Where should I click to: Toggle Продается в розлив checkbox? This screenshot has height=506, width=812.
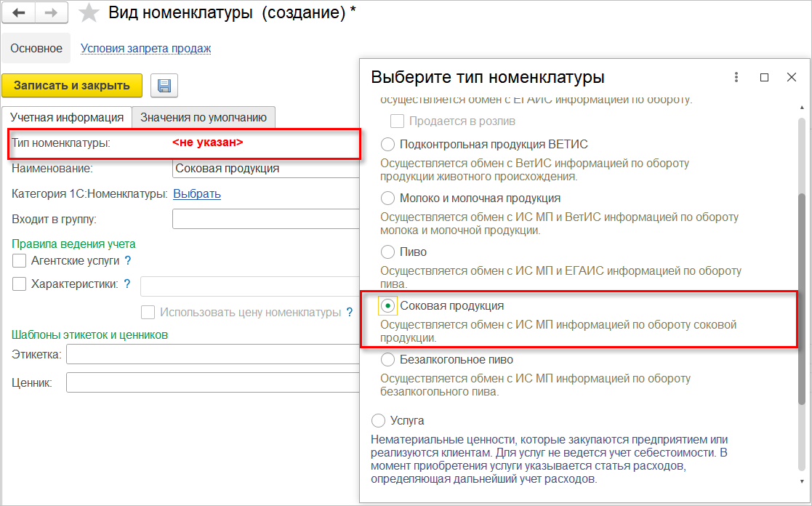397,121
